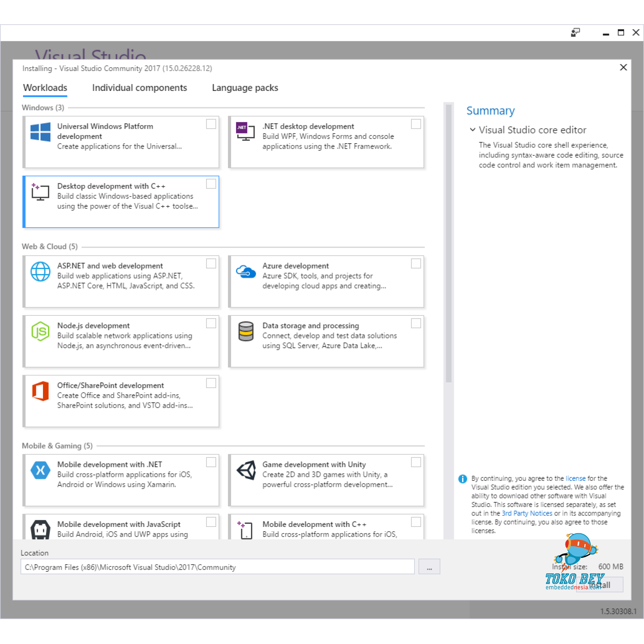The image size is (644, 644).
Task: Collapse Visual Studio core editor section
Action: (473, 130)
